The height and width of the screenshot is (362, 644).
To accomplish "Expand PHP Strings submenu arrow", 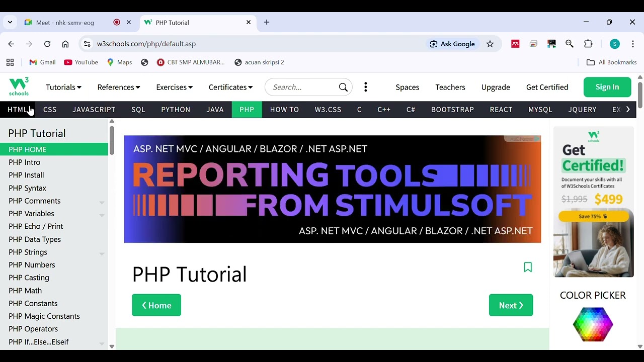I will [102, 253].
